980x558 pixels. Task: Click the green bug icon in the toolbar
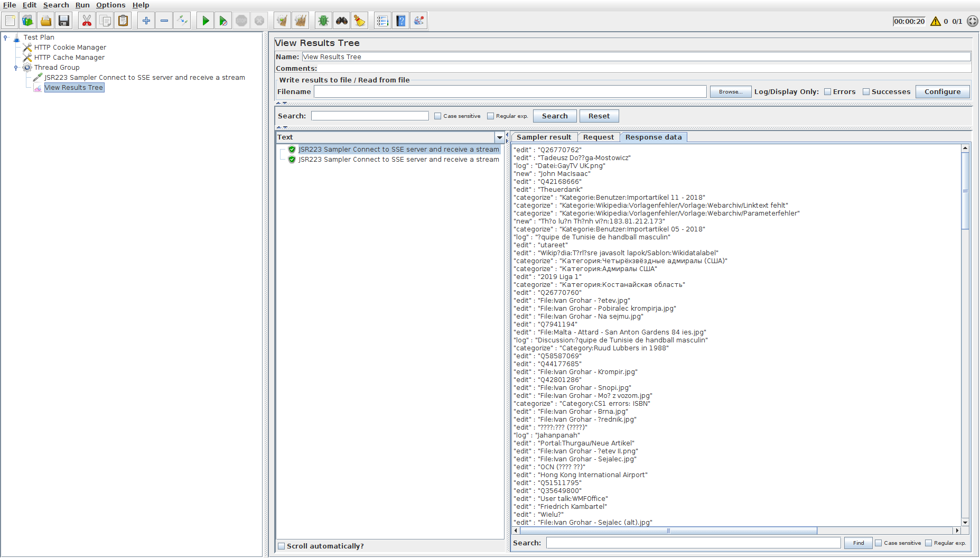click(323, 21)
